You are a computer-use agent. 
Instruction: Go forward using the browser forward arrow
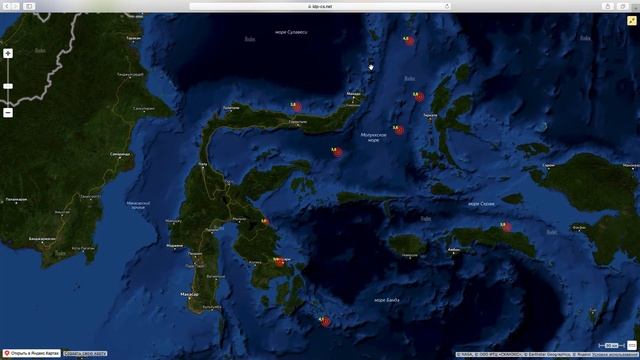(x=16, y=6)
